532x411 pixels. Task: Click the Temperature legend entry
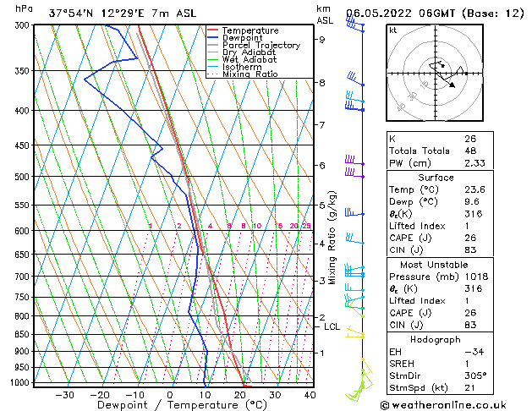click(250, 30)
